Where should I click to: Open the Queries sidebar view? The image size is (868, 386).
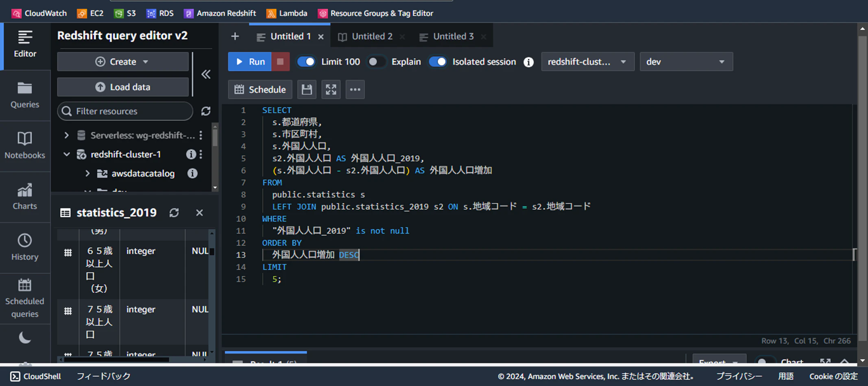tap(25, 95)
